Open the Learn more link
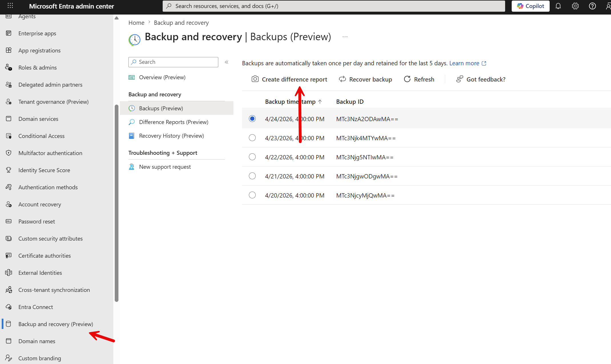The width and height of the screenshot is (611, 364). 464,63
